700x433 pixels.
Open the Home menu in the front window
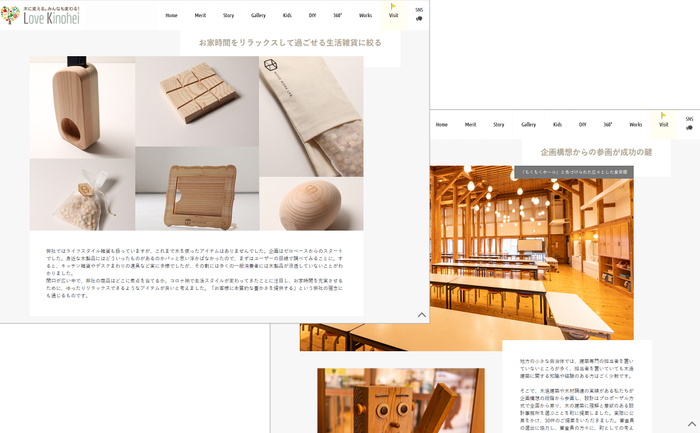coord(171,16)
